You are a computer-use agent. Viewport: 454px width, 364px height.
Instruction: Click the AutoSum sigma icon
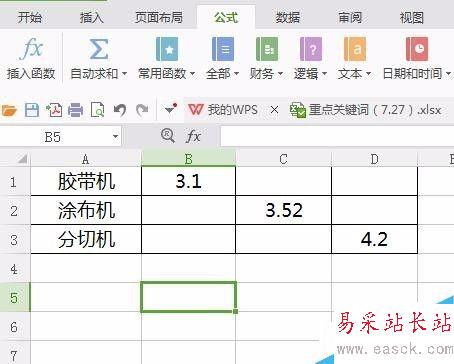click(x=99, y=49)
